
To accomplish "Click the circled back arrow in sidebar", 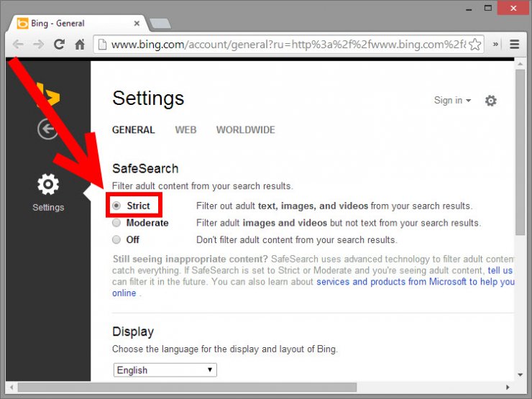I will click(47, 129).
